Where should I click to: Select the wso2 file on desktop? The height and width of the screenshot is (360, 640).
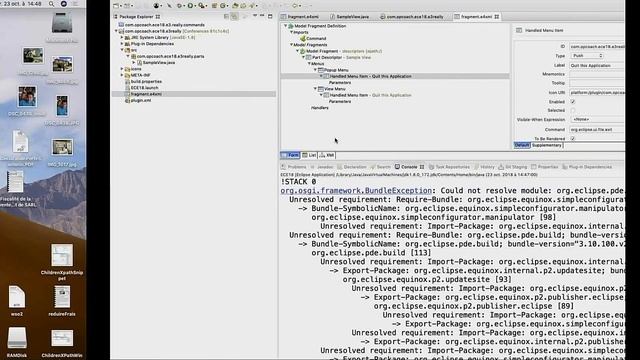pos(17,297)
